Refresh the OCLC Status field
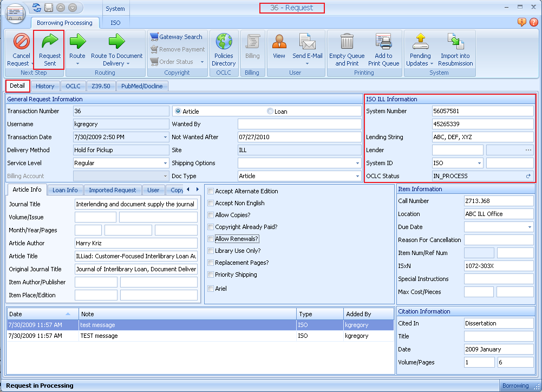542x392 pixels. click(x=528, y=176)
